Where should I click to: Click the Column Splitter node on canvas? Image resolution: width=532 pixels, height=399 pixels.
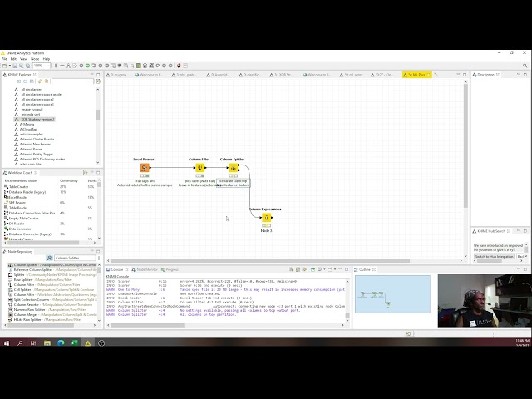[233, 167]
